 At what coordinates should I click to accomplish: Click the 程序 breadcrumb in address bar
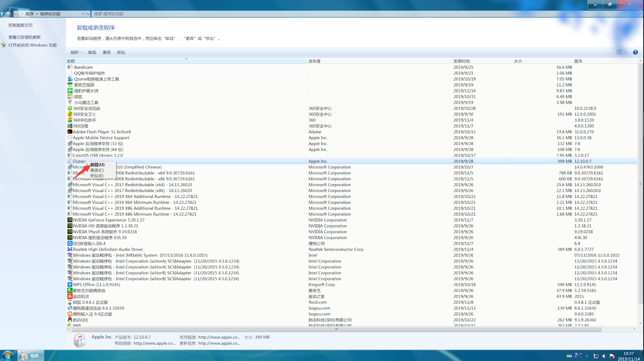tap(30, 14)
